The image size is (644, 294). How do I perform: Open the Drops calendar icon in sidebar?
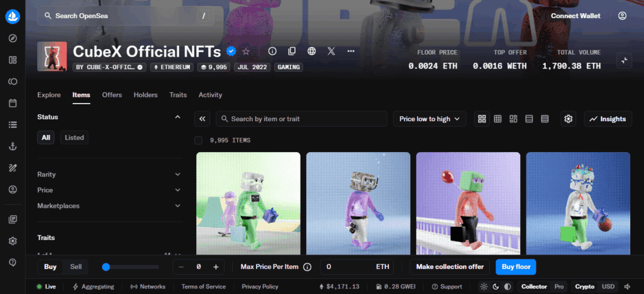13,103
